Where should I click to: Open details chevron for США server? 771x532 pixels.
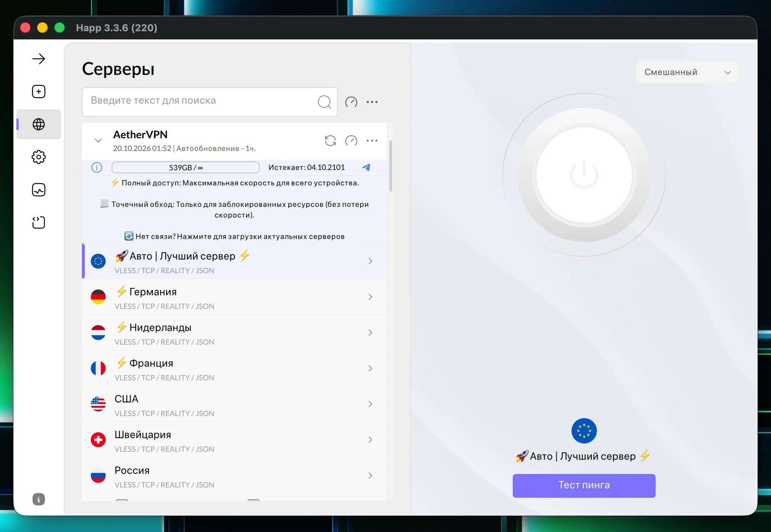coord(370,404)
